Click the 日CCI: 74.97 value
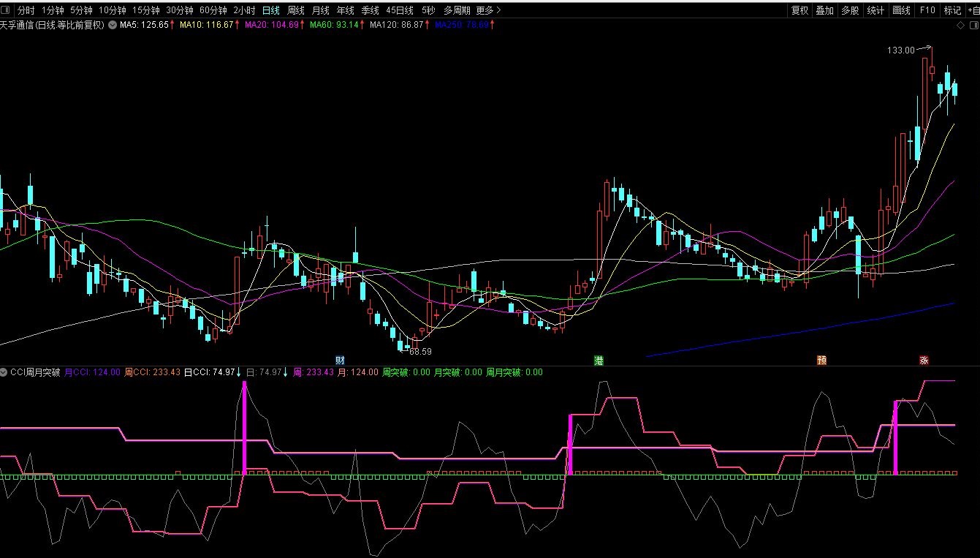Image resolution: width=980 pixels, height=558 pixels. click(x=210, y=372)
